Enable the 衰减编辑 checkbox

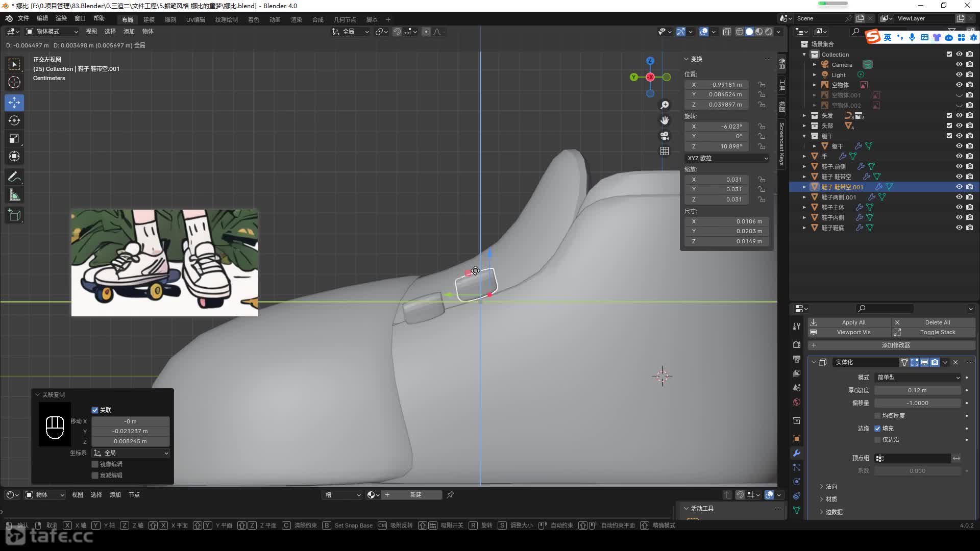tap(95, 475)
